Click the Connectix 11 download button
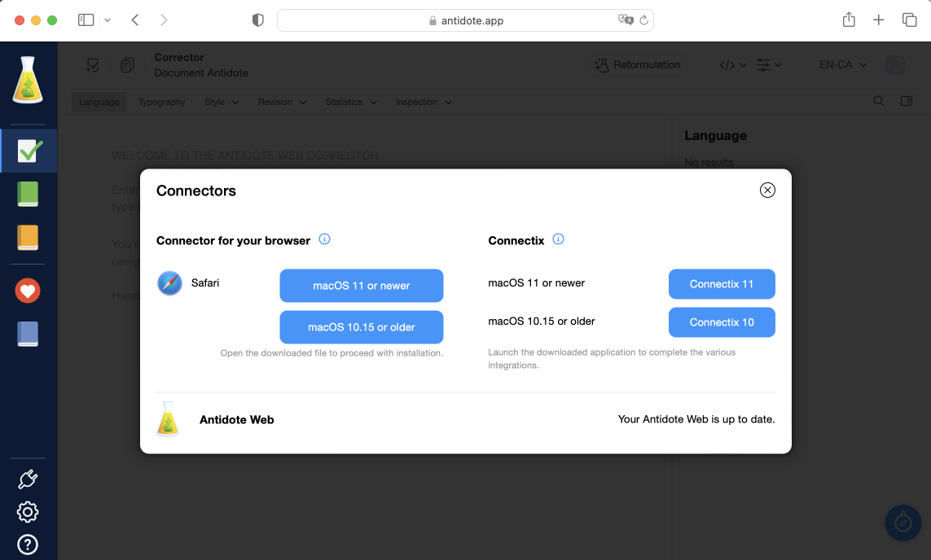This screenshot has height=560, width=931. 721,284
